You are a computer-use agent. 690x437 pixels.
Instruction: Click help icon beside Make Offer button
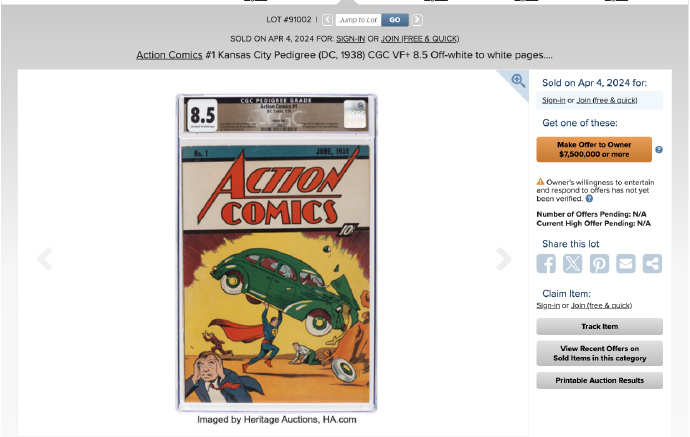coord(659,150)
